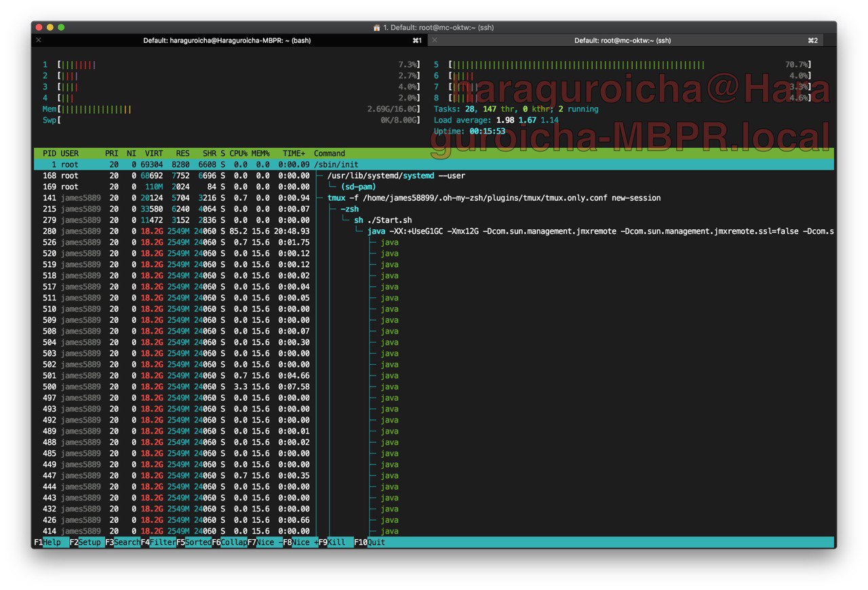Sort by the NI column header
Screen dimensions: 868x590
coord(132,154)
